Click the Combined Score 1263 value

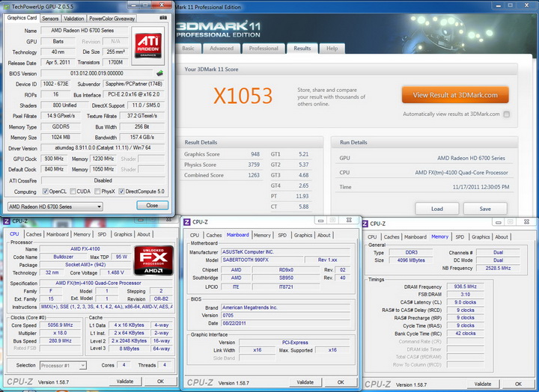tap(254, 175)
